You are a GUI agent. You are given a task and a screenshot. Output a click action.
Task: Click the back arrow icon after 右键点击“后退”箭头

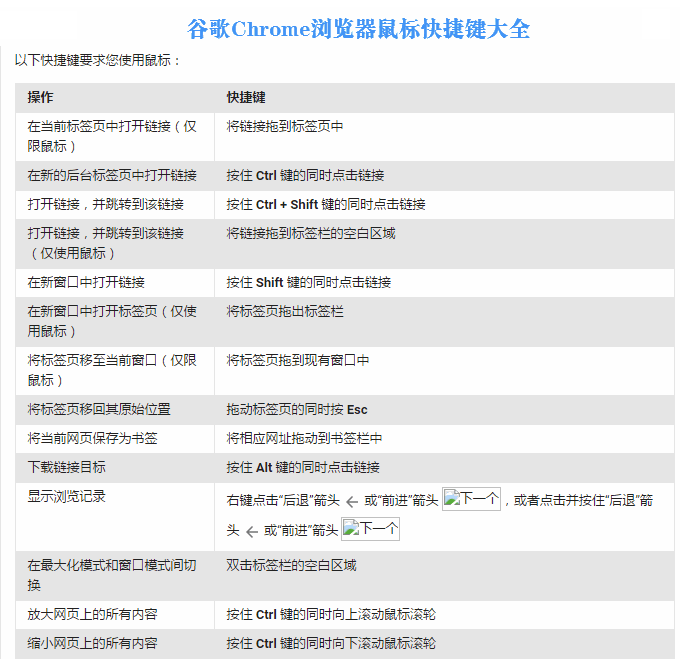click(352, 502)
